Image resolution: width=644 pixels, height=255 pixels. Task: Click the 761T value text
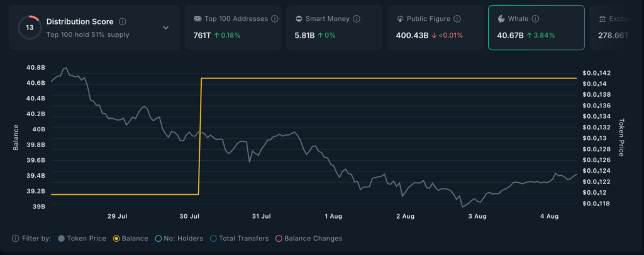pyautogui.click(x=202, y=36)
